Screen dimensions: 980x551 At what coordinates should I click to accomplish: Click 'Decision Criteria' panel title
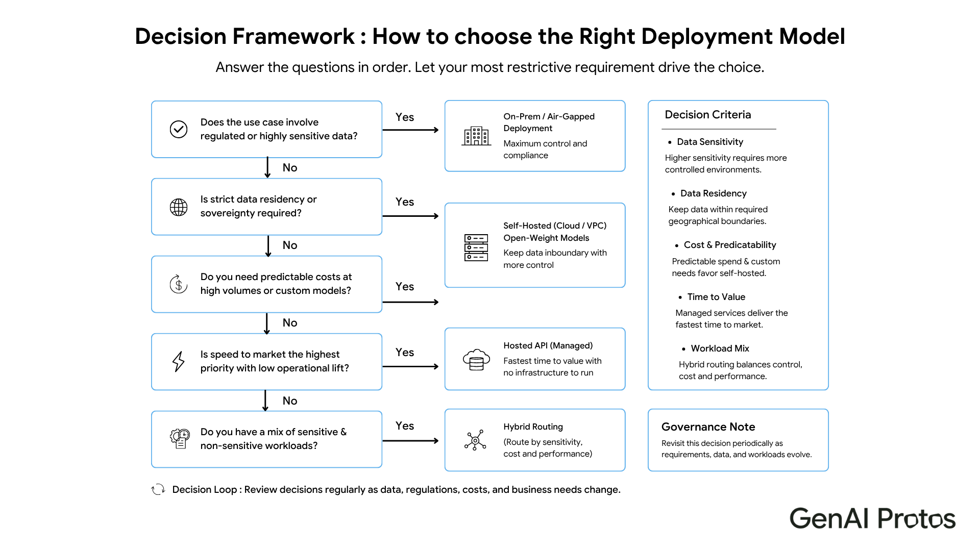707,115
